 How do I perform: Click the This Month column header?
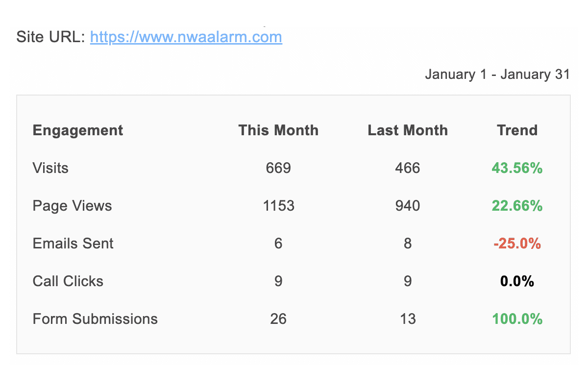pyautogui.click(x=278, y=130)
